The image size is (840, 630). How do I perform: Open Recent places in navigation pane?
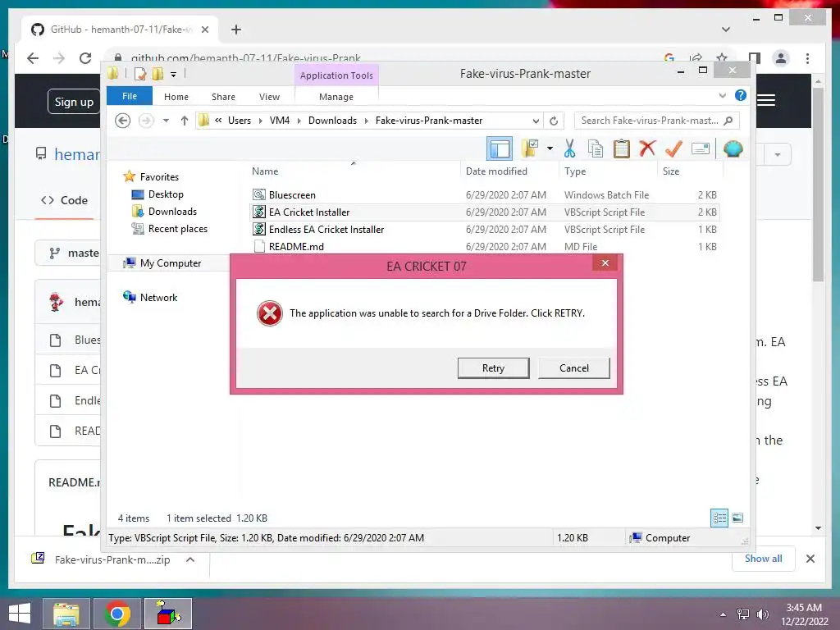coord(178,229)
